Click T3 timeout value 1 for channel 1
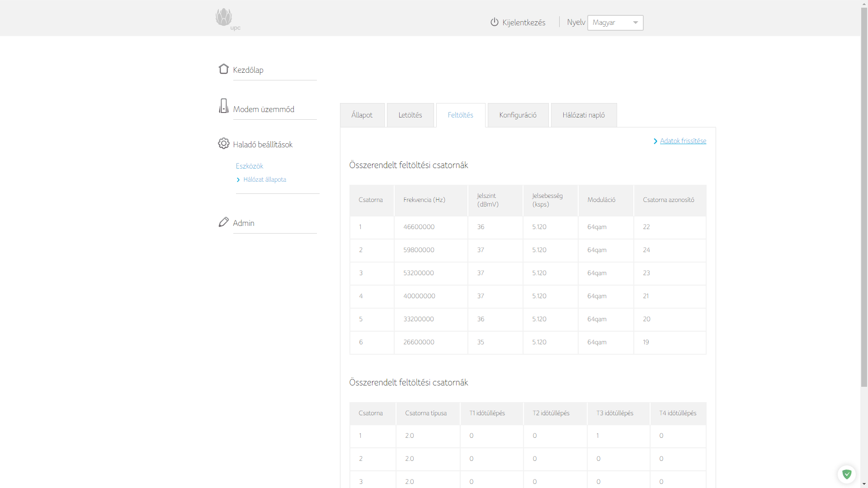Screen dimensions: 868x488 tap(597, 436)
